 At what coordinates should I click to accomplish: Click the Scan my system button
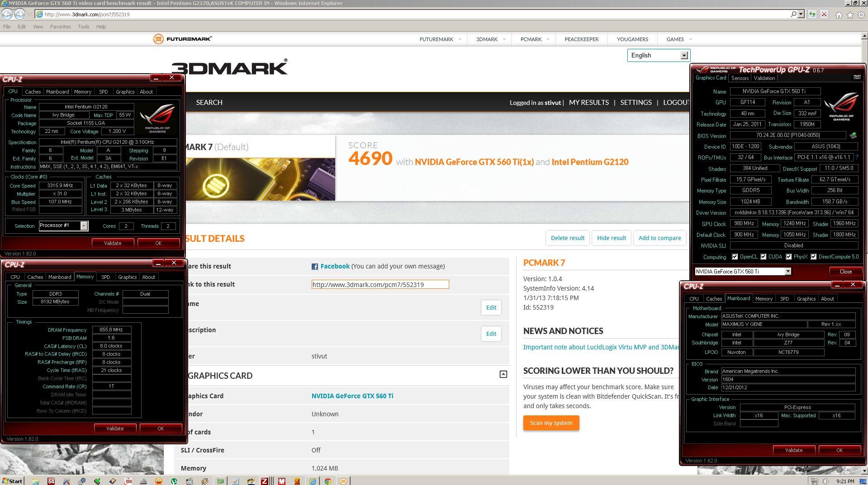[551, 423]
